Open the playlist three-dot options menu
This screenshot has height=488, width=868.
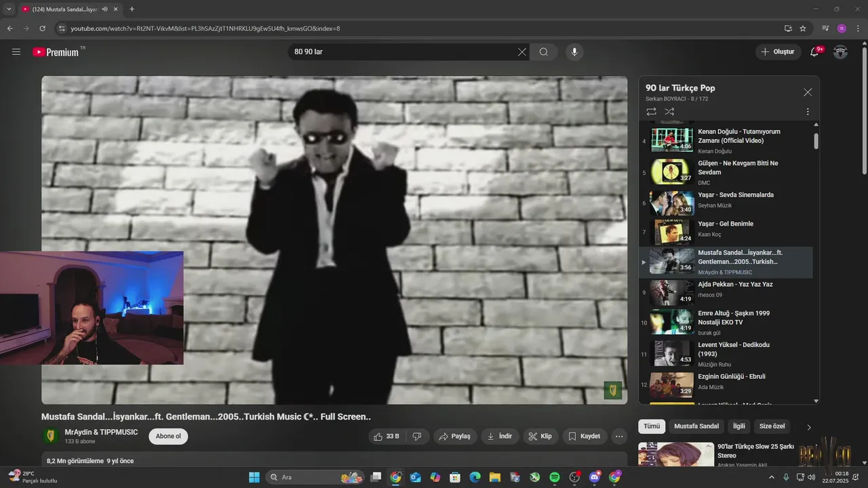coord(808,111)
